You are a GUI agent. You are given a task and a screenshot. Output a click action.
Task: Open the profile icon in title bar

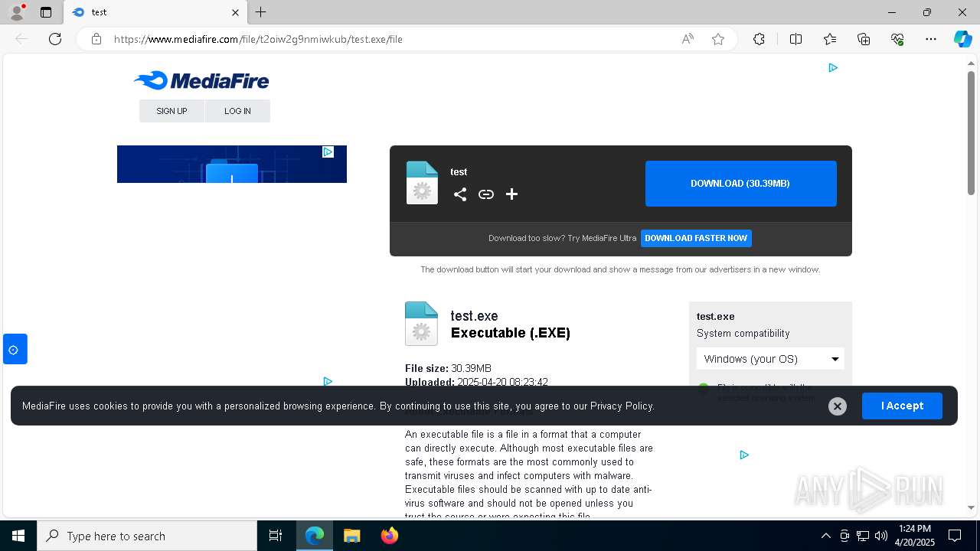17,12
